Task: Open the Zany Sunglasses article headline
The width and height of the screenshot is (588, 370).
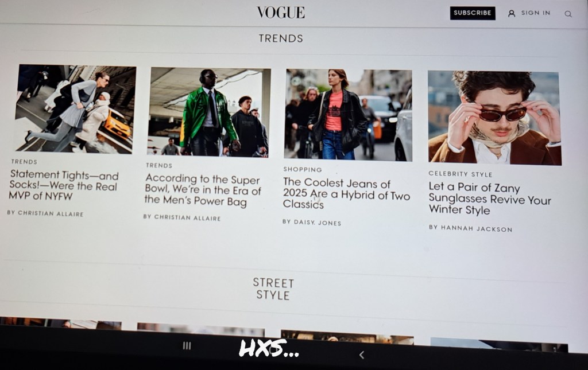Action: [x=490, y=198]
